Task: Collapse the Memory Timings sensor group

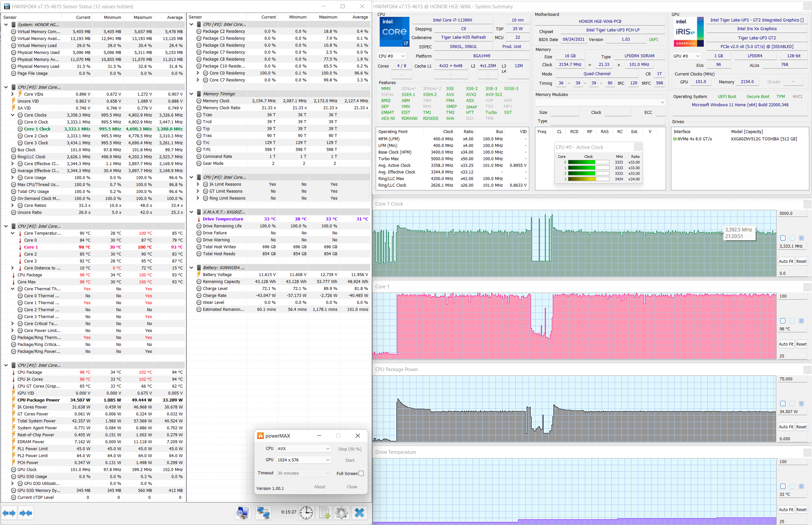Action: coord(192,94)
